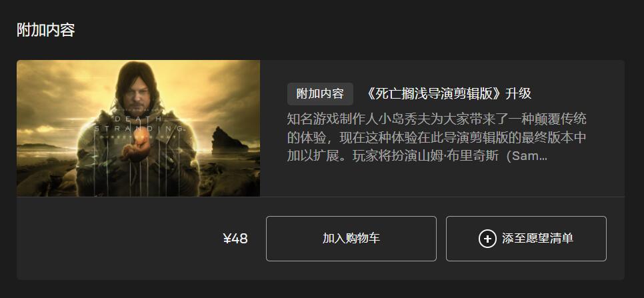This screenshot has height=298, width=644.
Task: Click the dark rock formation in the artwork
Action: click(229, 141)
